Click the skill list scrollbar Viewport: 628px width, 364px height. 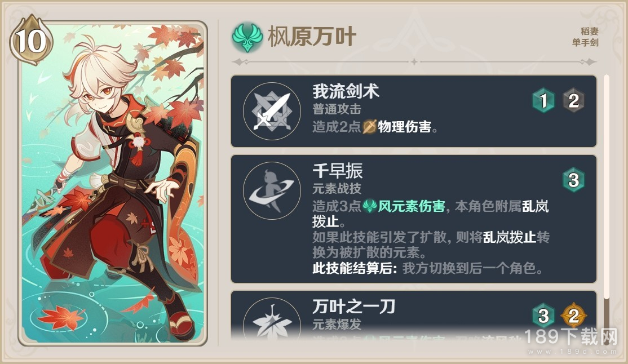click(607, 208)
